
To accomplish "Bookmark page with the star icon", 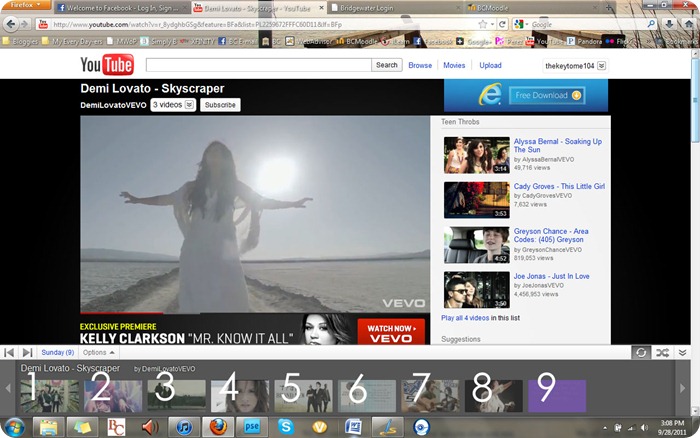I will [482, 24].
